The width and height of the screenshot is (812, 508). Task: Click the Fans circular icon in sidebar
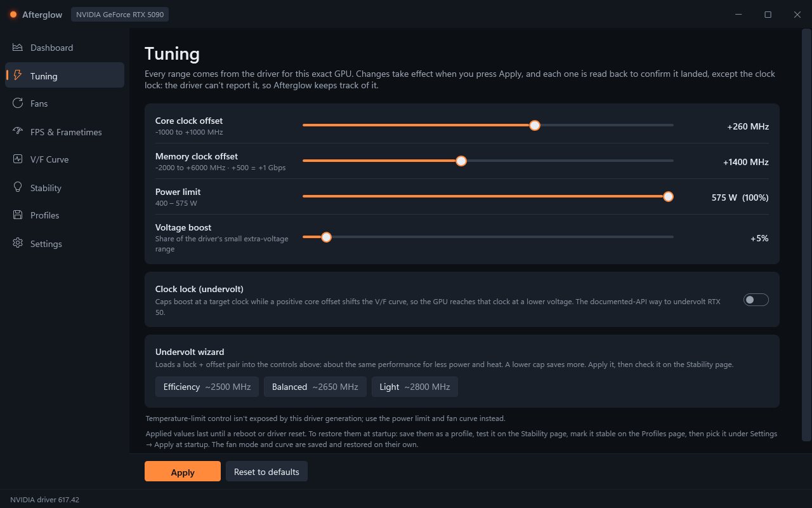point(18,103)
